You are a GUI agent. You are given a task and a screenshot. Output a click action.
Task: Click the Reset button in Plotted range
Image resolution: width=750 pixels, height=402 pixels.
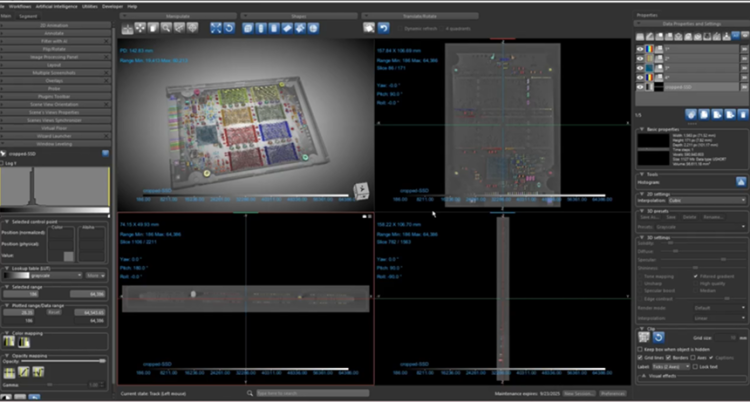point(54,312)
